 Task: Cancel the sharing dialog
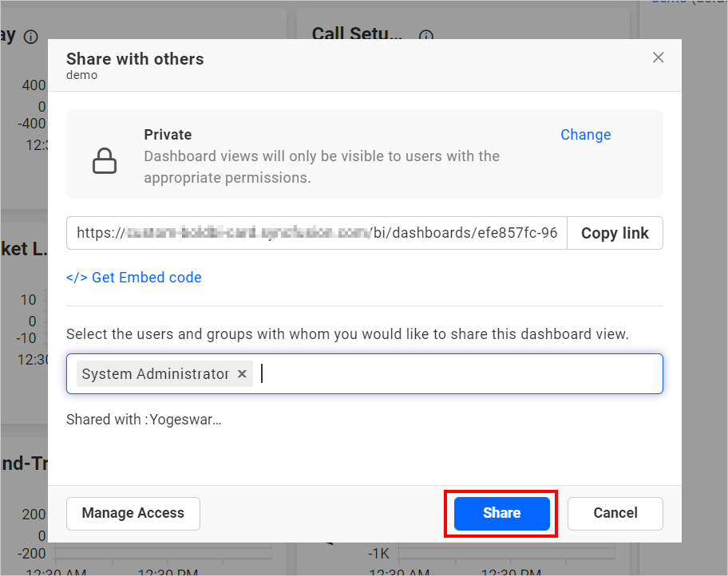tap(615, 513)
